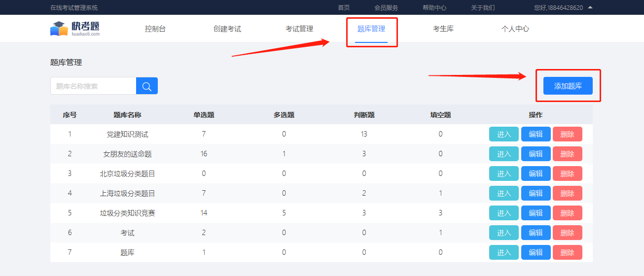This screenshot has width=644, height=276.
Task: Click the 填空题 column header
Action: [x=440, y=115]
